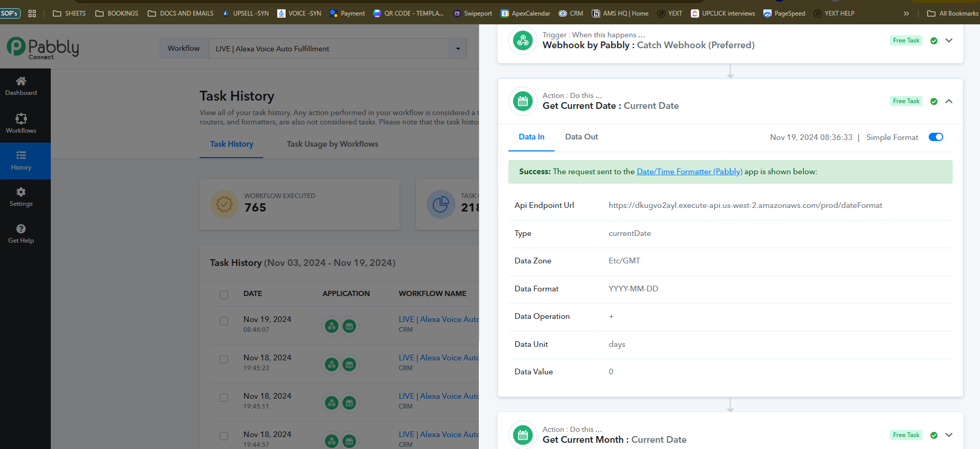Viewport: 980px width, 449px height.
Task: Click the green success check on Get Current Month
Action: click(934, 436)
